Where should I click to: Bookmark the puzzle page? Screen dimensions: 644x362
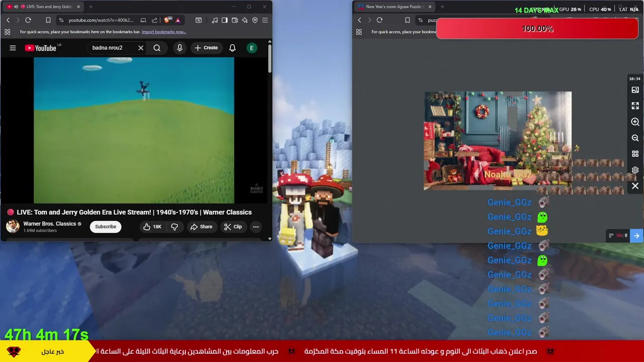pos(408,20)
